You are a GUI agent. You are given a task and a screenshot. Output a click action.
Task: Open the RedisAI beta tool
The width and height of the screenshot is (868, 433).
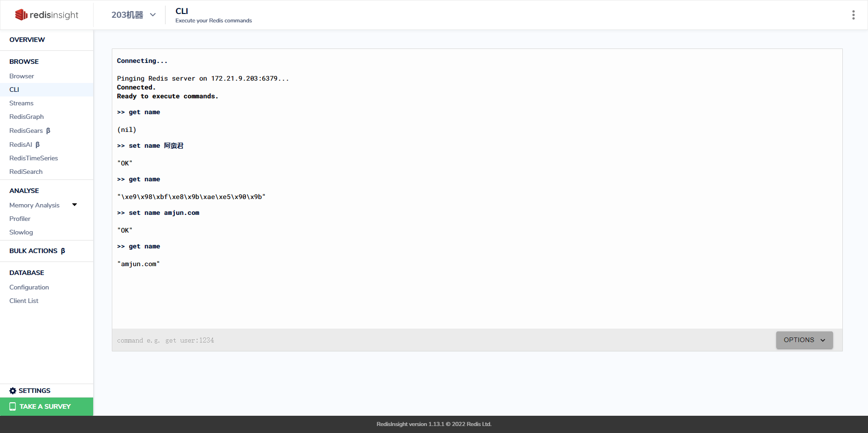[x=21, y=144]
